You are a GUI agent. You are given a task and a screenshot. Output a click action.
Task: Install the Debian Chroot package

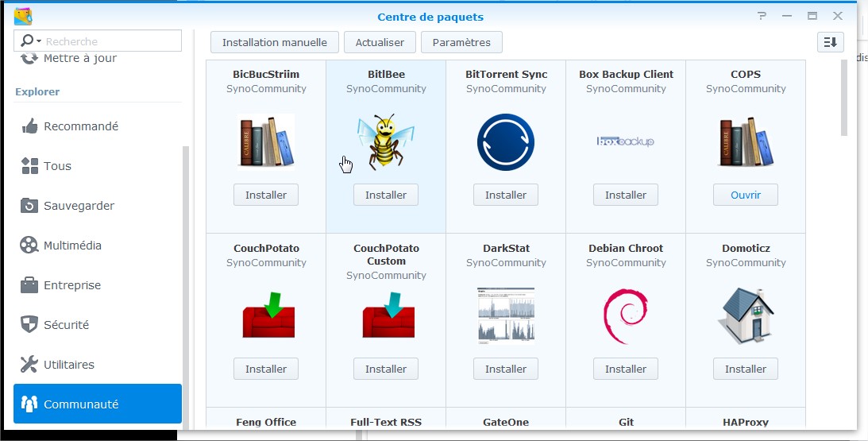pyautogui.click(x=626, y=369)
